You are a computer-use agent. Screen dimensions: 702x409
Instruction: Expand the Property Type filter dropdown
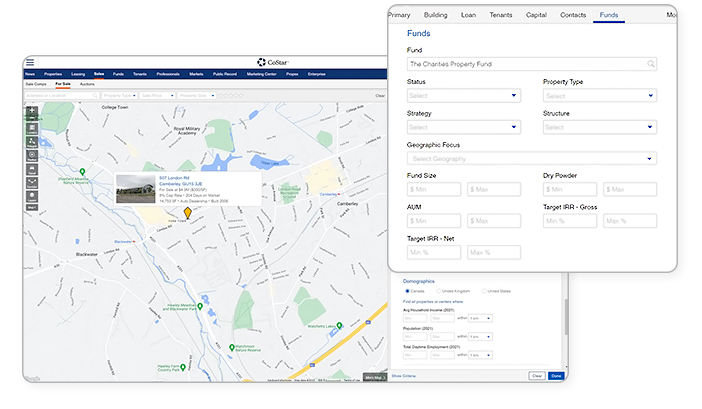click(x=599, y=96)
